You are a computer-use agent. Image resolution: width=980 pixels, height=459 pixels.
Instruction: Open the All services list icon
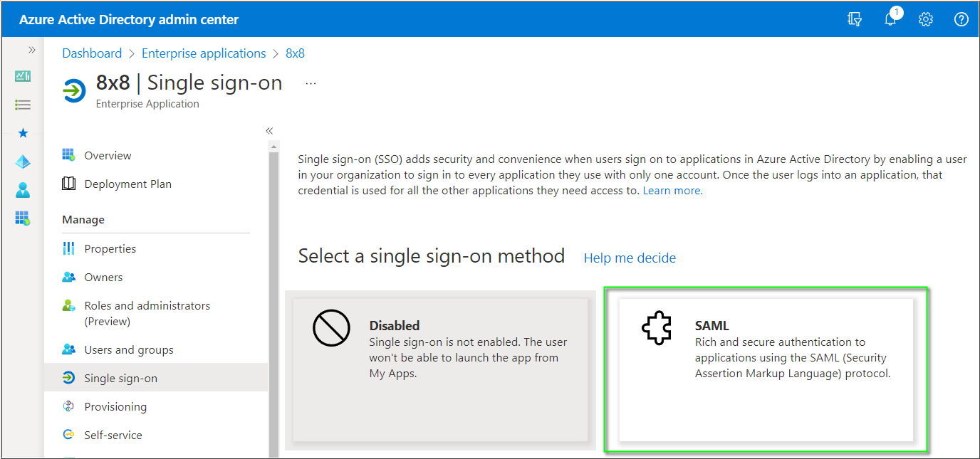(23, 105)
